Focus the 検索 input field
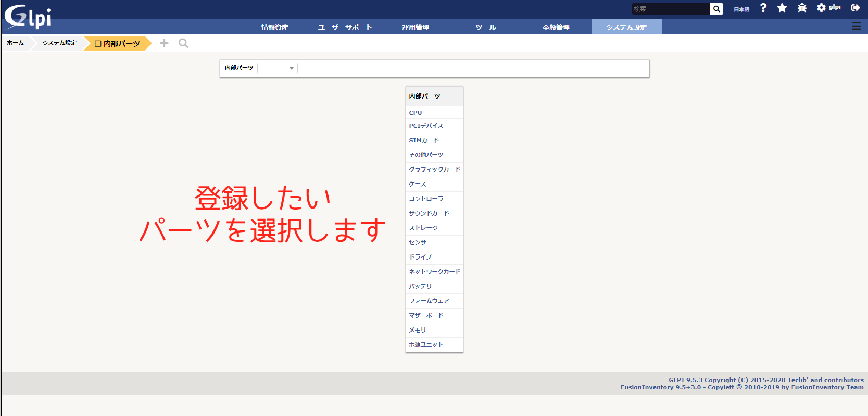The height and width of the screenshot is (416, 868). [x=671, y=9]
